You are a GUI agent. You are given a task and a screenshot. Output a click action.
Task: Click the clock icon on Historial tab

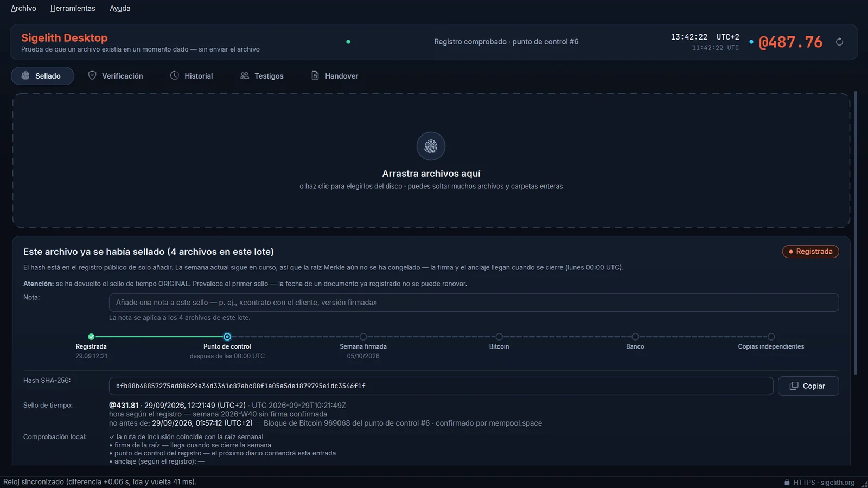click(x=175, y=75)
